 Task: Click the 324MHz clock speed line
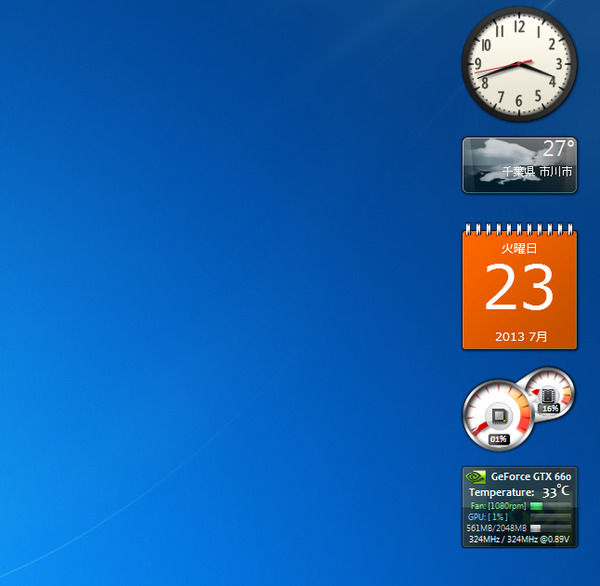pos(519,539)
